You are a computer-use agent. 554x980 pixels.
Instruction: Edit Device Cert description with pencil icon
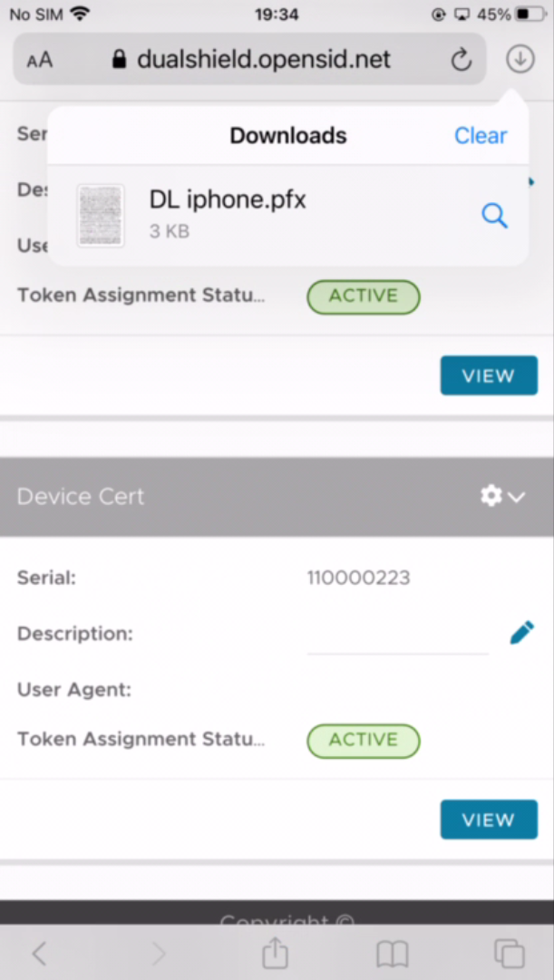pos(521,633)
